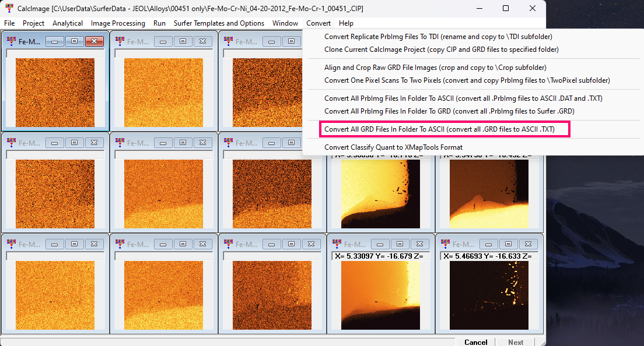This screenshot has width=644, height=346.
Task: Pick Convert One Pixel Scans To Two Pixels
Action: [467, 80]
